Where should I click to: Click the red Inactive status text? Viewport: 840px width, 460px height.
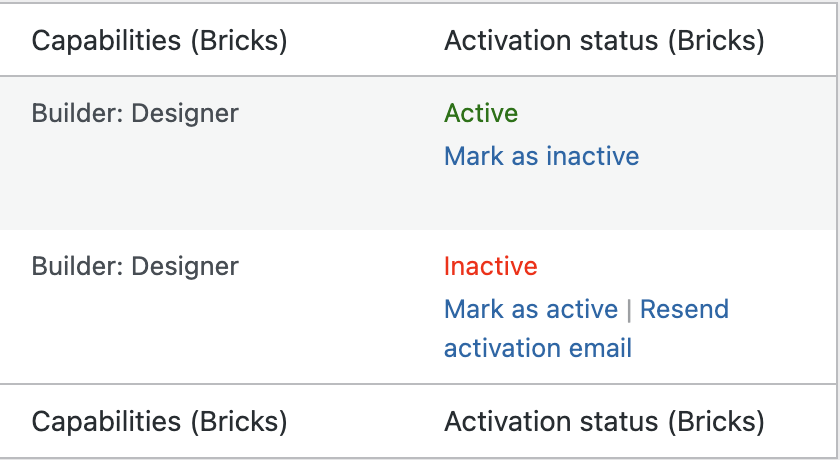tap(490, 266)
